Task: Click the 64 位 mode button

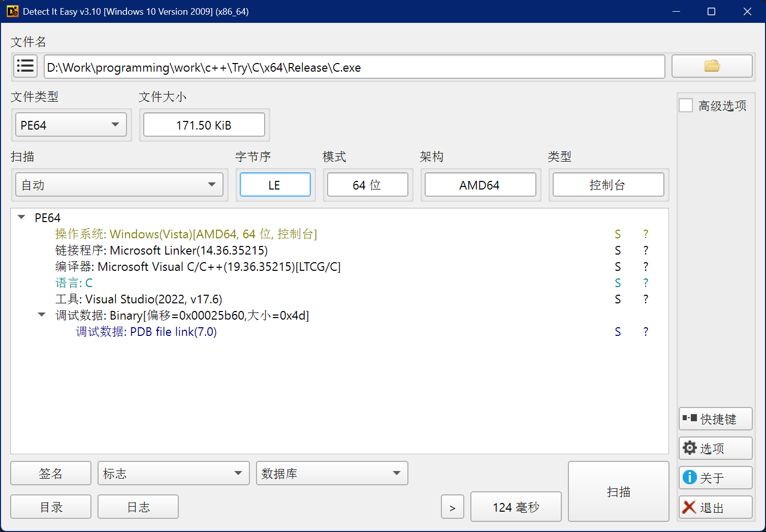Action: coord(368,184)
